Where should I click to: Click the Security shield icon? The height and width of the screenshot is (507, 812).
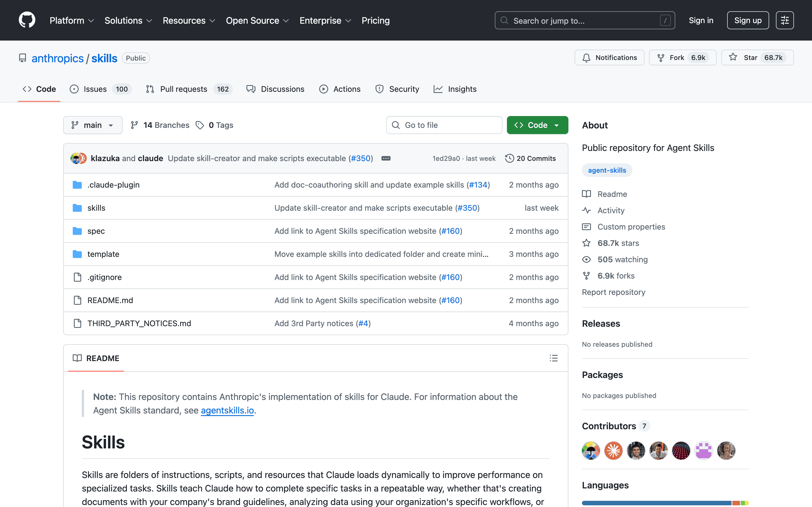tap(379, 89)
